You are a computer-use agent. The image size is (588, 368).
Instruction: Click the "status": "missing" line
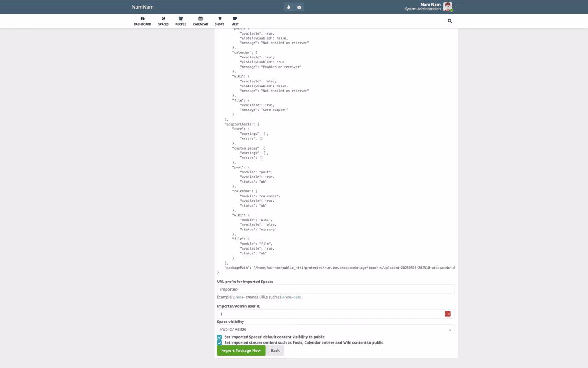(258, 229)
